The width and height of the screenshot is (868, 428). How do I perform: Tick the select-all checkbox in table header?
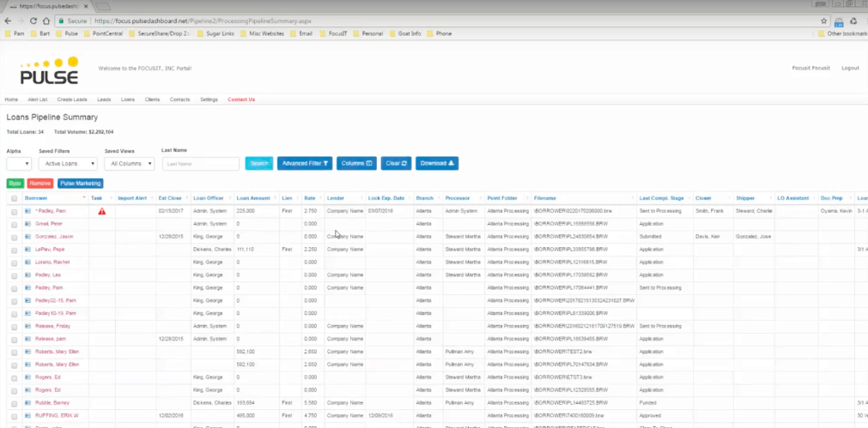click(x=15, y=198)
